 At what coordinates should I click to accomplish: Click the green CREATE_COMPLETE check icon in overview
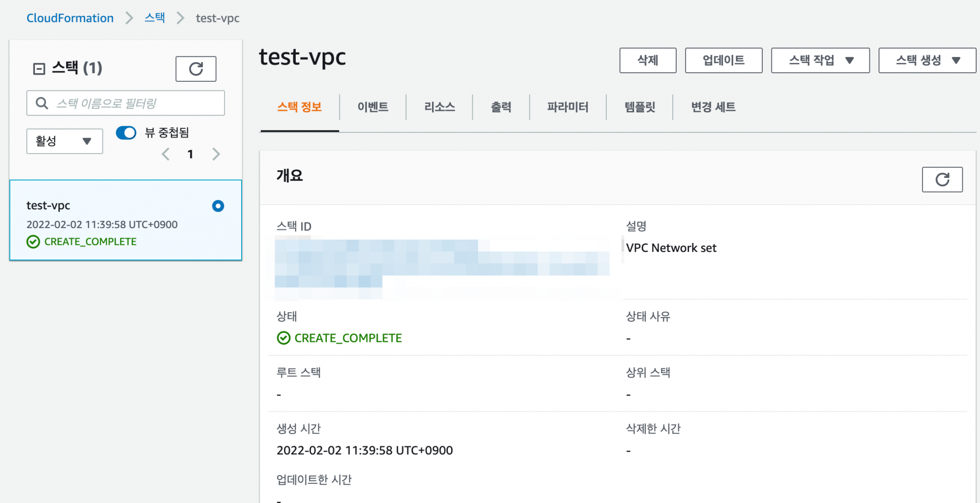(284, 338)
